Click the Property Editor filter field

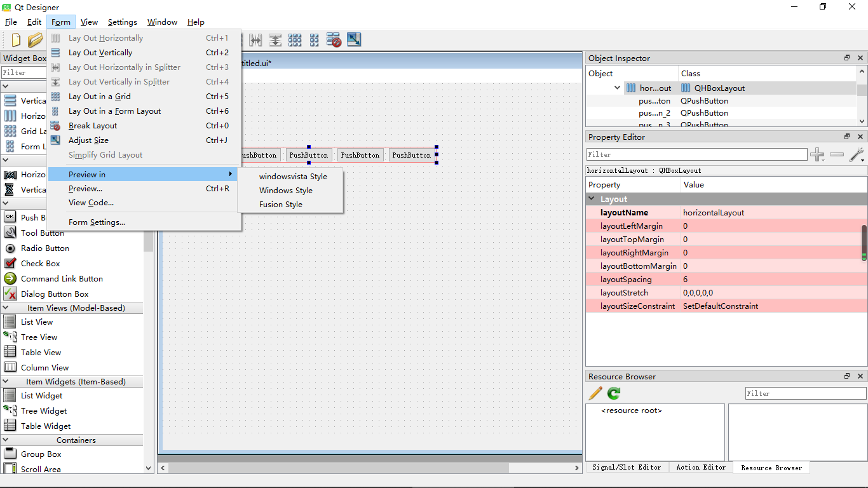696,154
